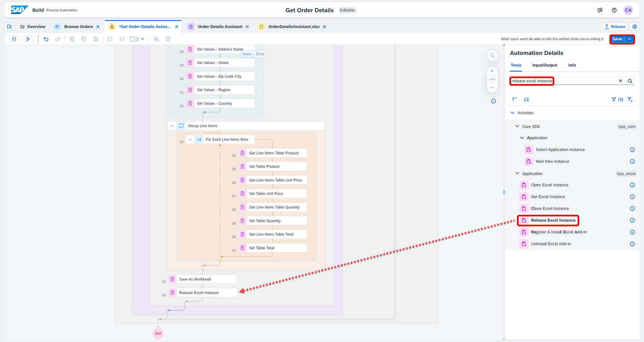Open the project explorer search icon
The image size is (644, 342).
click(x=10, y=26)
